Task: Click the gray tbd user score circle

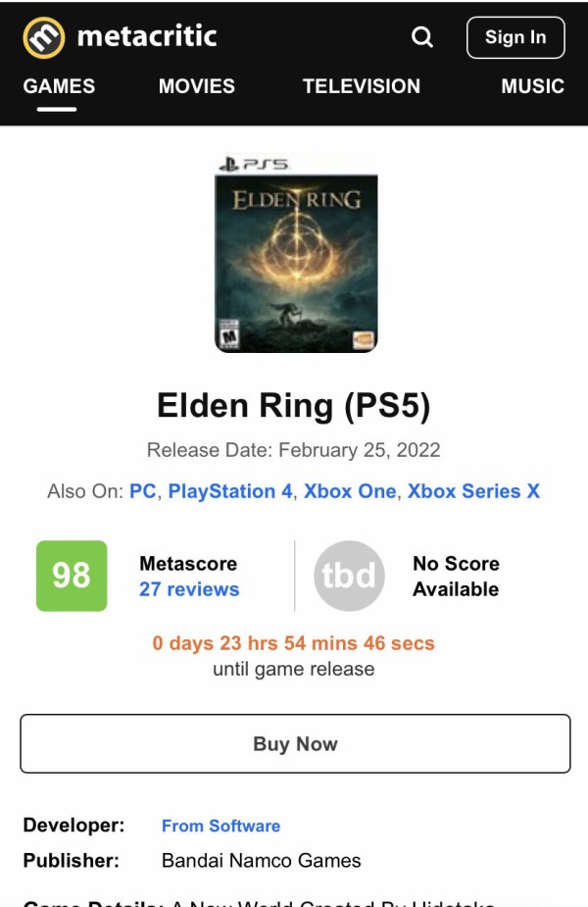Action: pos(349,576)
